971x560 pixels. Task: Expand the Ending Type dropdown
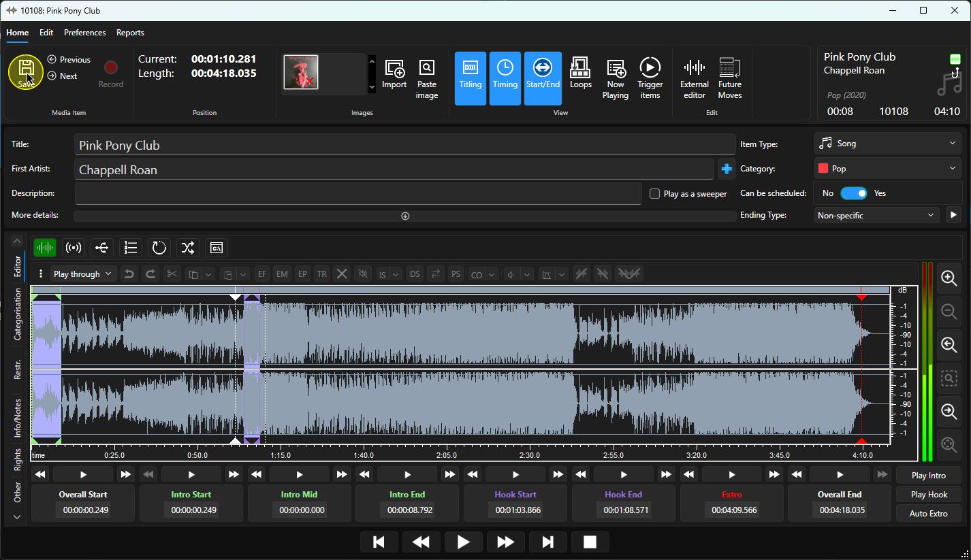pyautogui.click(x=877, y=215)
